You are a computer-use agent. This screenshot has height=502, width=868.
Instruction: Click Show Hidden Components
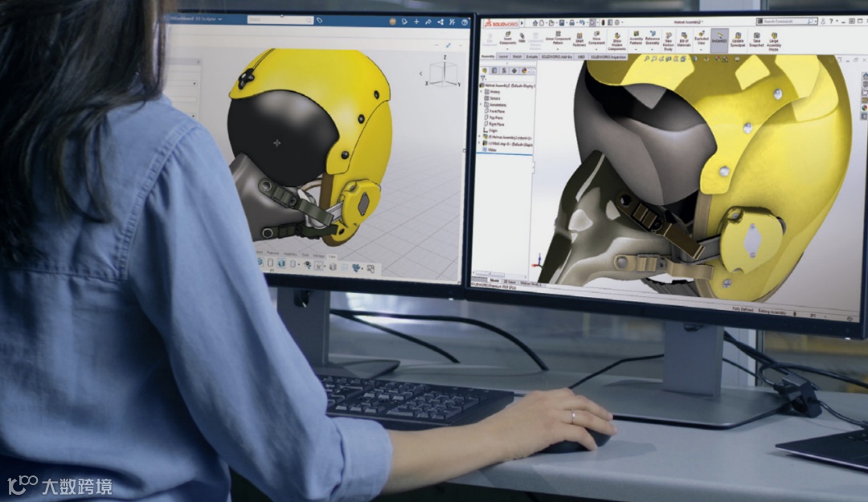pyautogui.click(x=616, y=41)
